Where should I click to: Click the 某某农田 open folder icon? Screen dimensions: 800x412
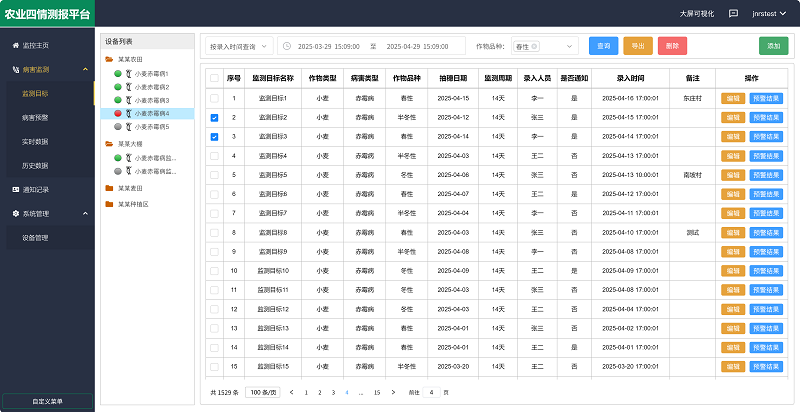pyautogui.click(x=109, y=60)
